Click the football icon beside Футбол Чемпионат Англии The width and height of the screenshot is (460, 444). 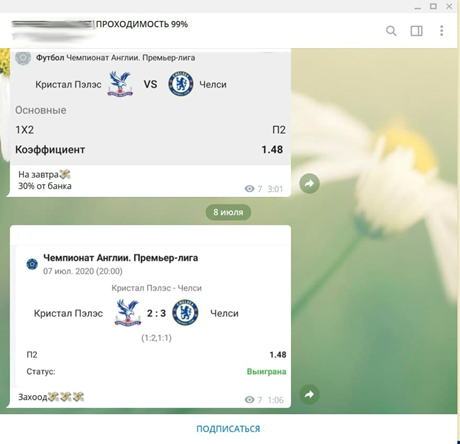pyautogui.click(x=23, y=58)
